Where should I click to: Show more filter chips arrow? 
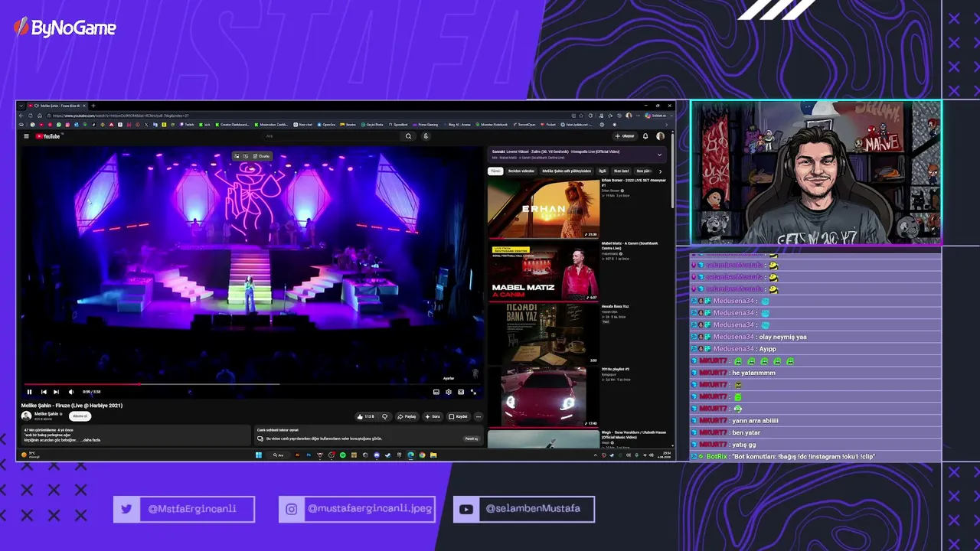click(661, 171)
